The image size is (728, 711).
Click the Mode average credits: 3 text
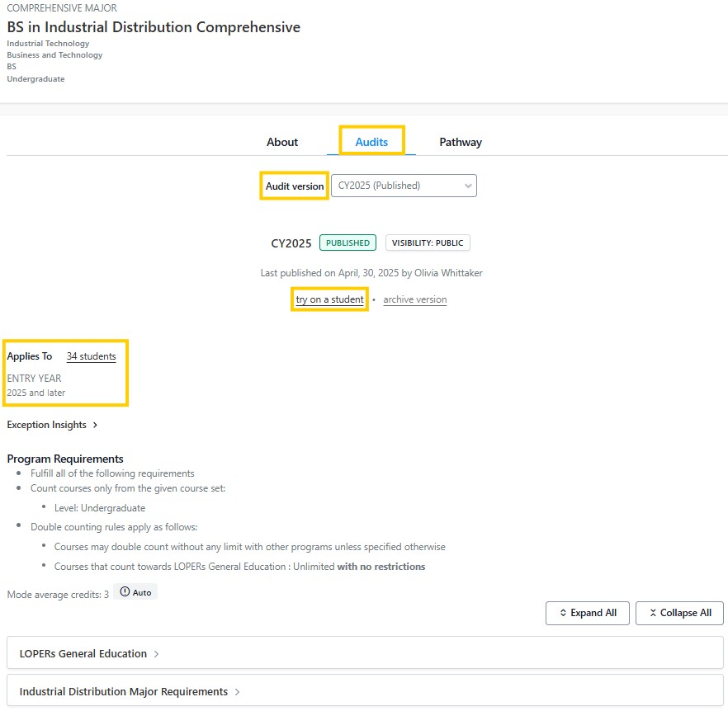(58, 595)
